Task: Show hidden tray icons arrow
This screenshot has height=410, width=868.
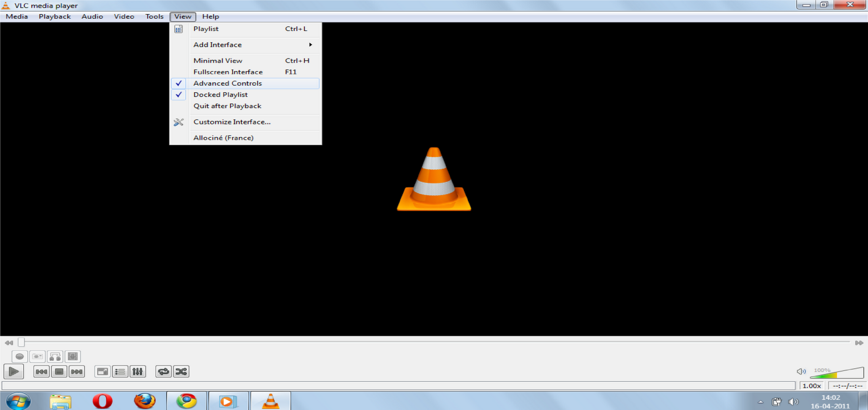Action: 761,402
